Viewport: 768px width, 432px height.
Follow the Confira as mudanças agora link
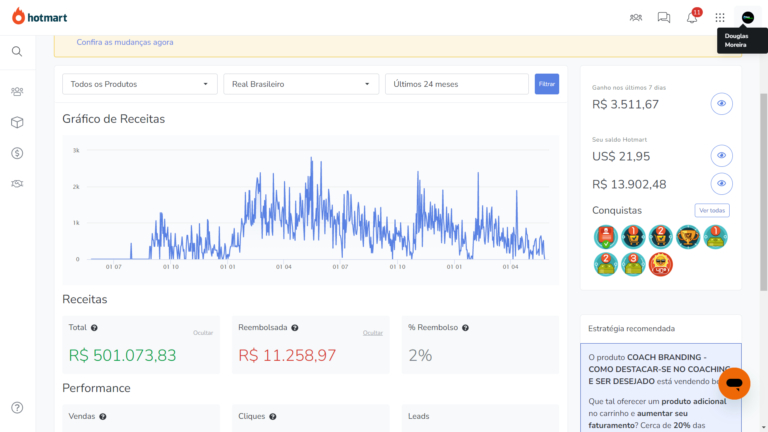pos(125,42)
